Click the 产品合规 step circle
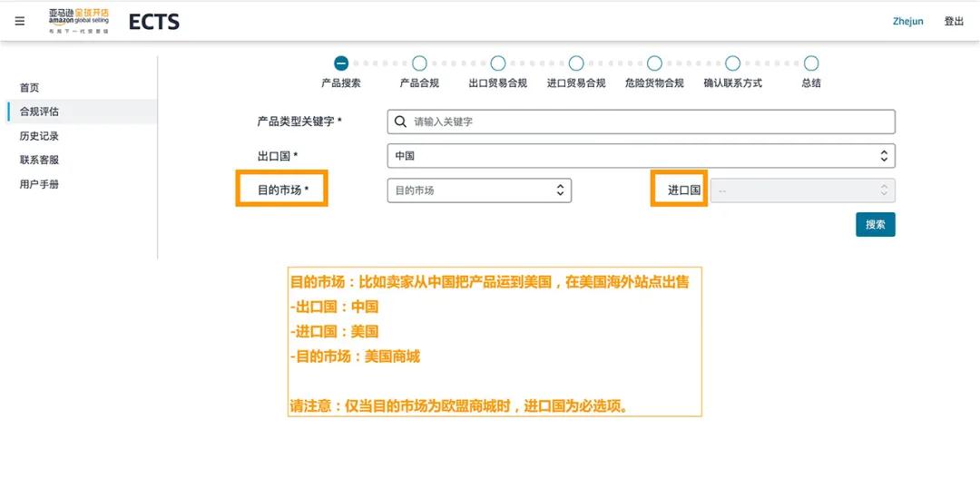 pos(419,63)
